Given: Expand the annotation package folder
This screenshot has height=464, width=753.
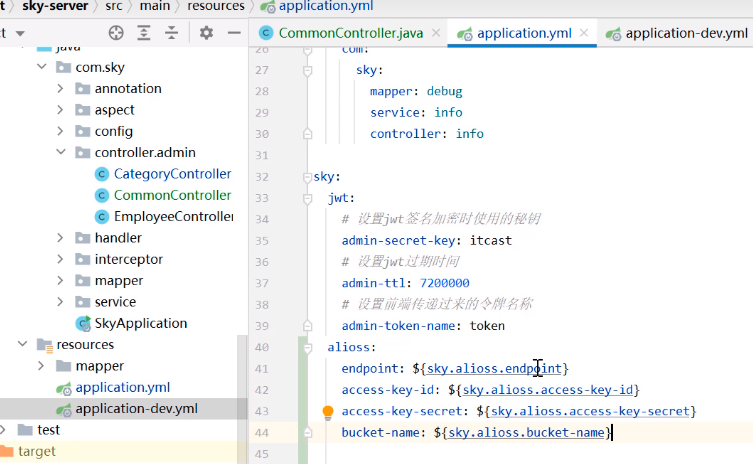Looking at the screenshot, I should (x=61, y=88).
